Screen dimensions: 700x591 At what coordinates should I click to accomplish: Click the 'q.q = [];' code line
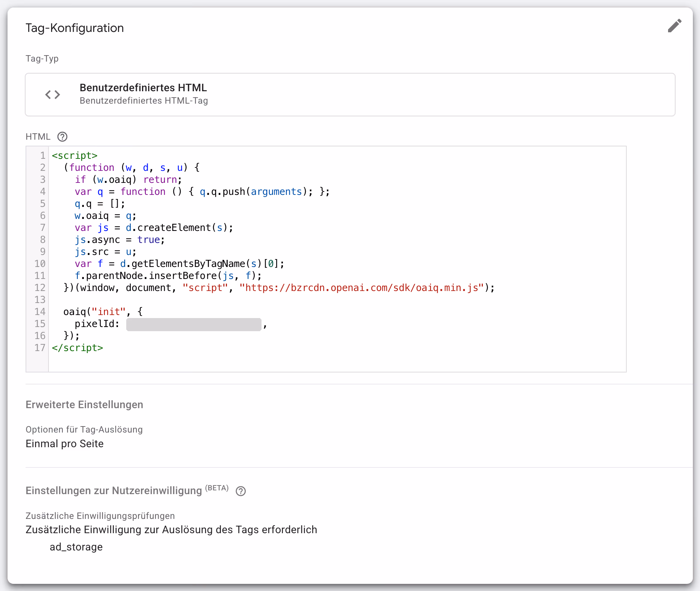tap(100, 204)
